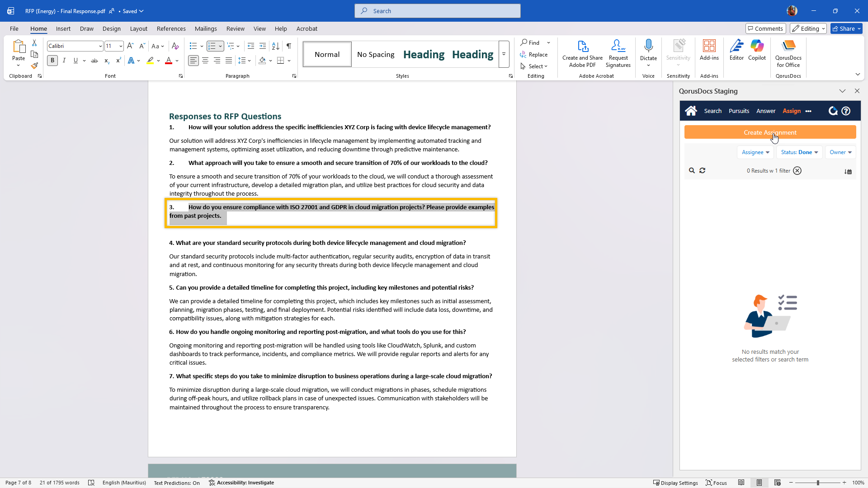
Task: Toggle bold formatting button
Action: coord(52,61)
